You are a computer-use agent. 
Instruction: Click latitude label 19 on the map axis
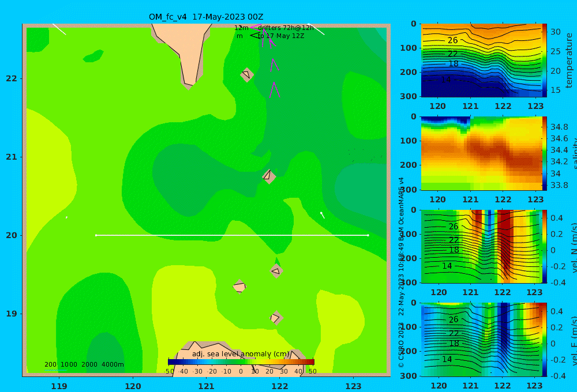(12, 314)
